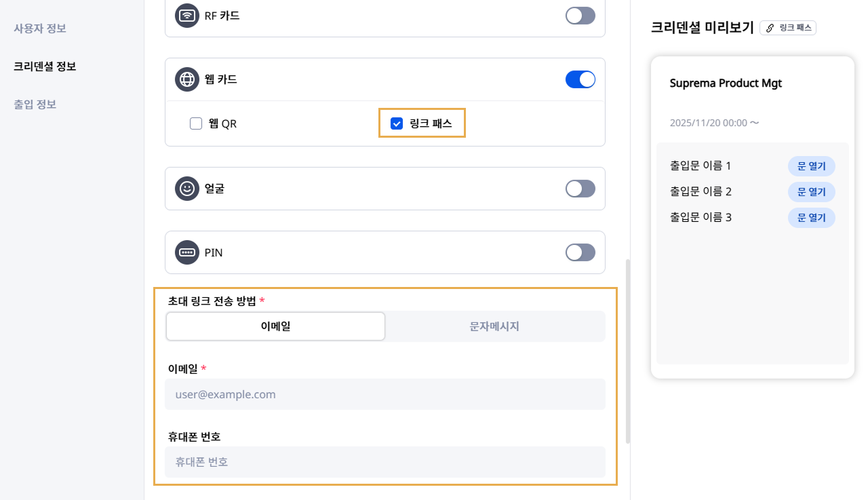Enable the RF 카드 toggle
The image size is (868, 500).
[580, 16]
